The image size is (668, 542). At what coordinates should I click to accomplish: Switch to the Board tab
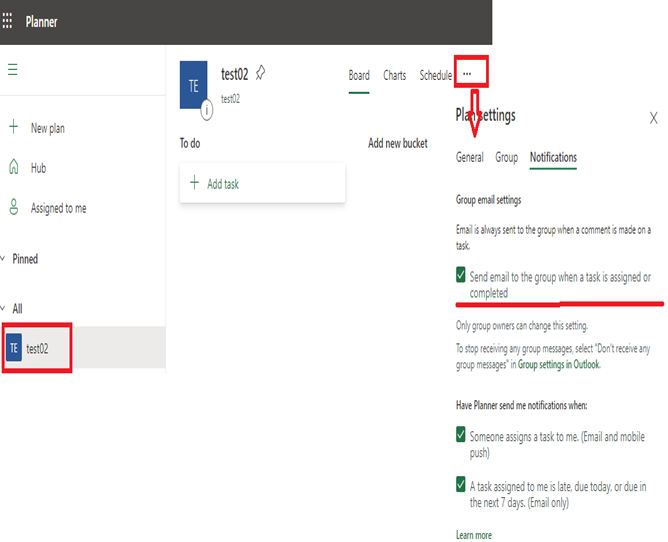pyautogui.click(x=359, y=75)
